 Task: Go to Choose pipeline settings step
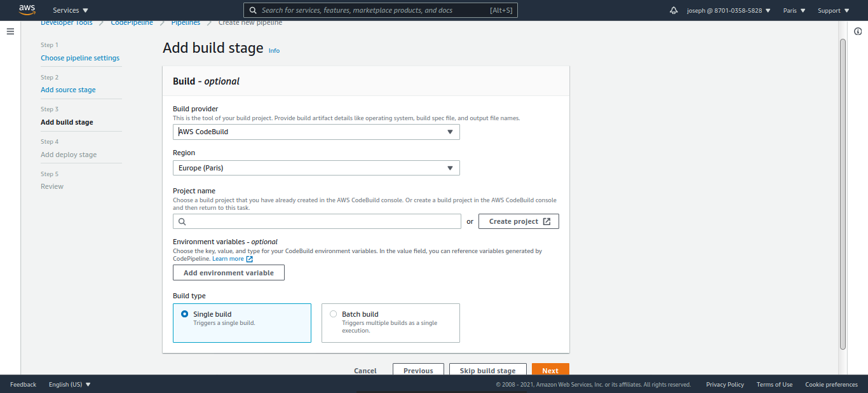80,58
